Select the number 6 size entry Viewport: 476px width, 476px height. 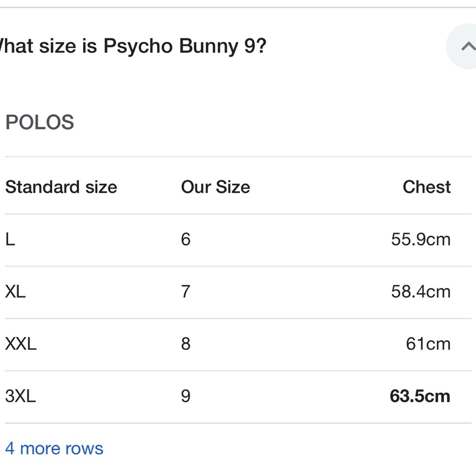pos(185,239)
